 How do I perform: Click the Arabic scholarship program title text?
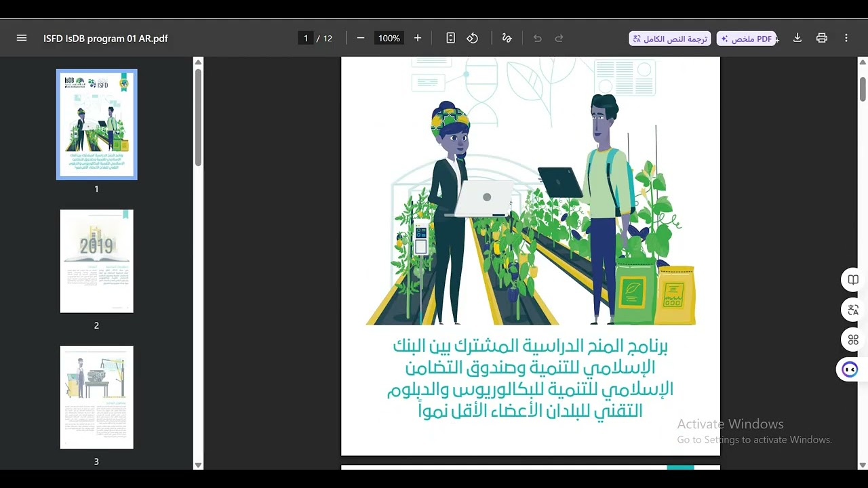[530, 378]
